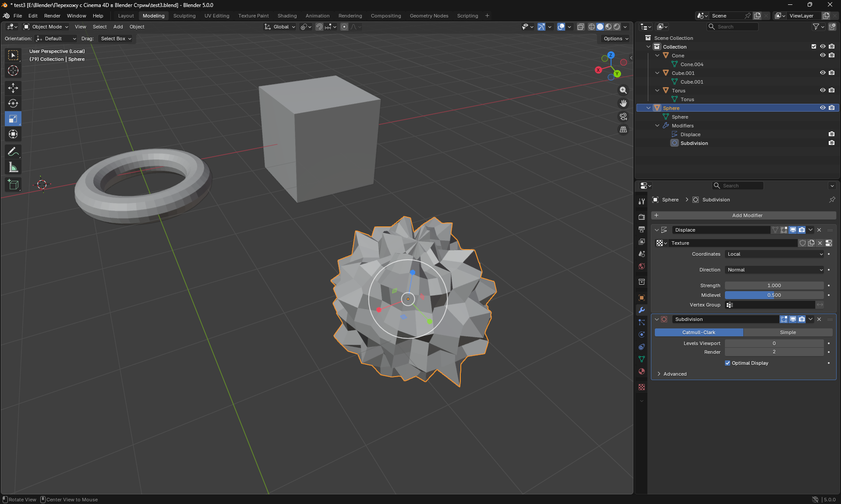Switch to the Sculpting workspace tab
Image resolution: width=841 pixels, height=504 pixels.
[184, 16]
